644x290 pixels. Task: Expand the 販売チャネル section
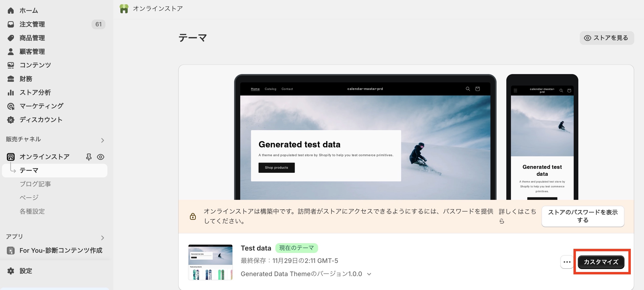click(103, 140)
